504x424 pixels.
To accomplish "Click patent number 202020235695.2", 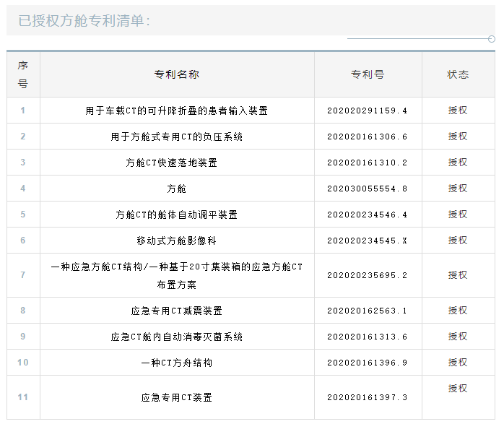I will click(x=368, y=275).
